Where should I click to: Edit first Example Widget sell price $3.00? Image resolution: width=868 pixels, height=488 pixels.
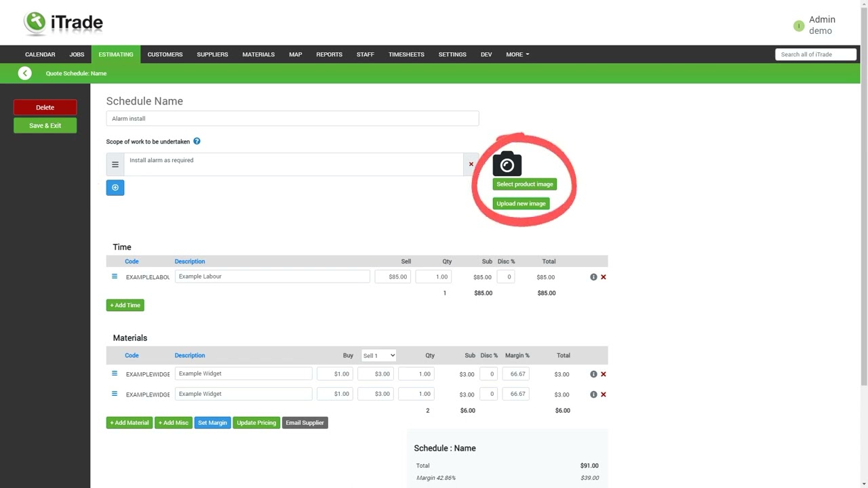click(x=376, y=374)
